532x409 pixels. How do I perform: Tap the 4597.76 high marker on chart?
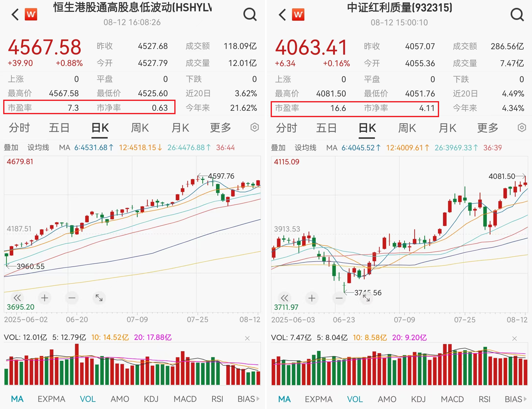click(221, 176)
